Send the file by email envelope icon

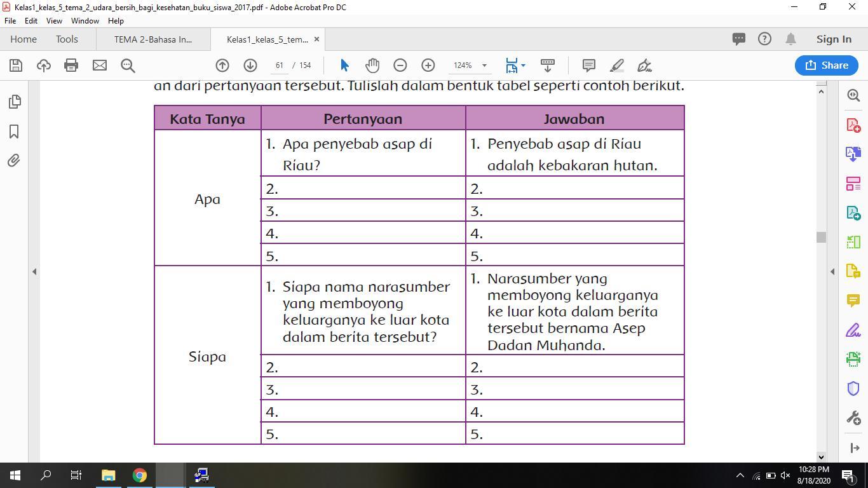coord(100,65)
